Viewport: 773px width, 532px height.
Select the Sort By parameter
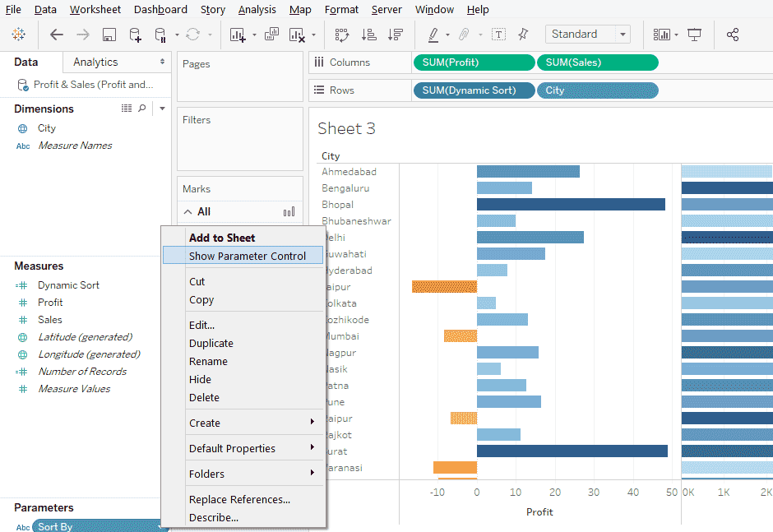[97, 525]
